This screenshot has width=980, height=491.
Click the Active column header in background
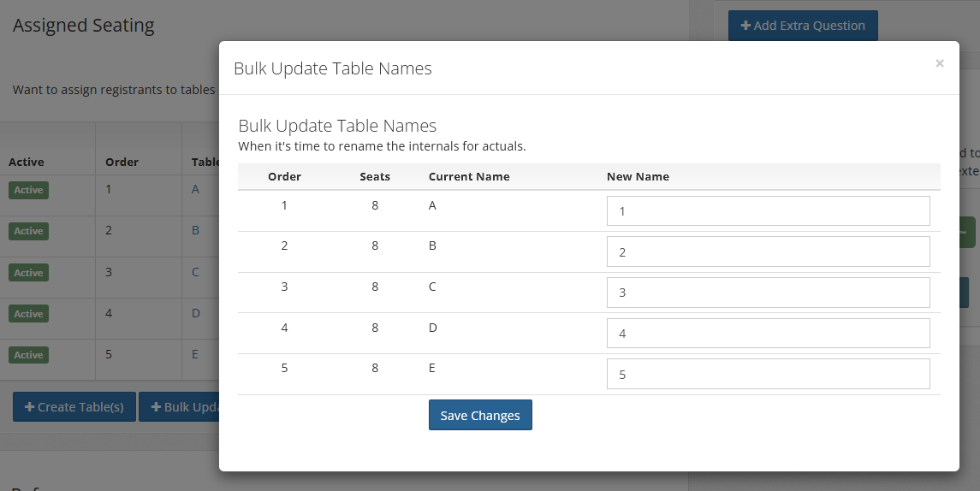coord(27,162)
